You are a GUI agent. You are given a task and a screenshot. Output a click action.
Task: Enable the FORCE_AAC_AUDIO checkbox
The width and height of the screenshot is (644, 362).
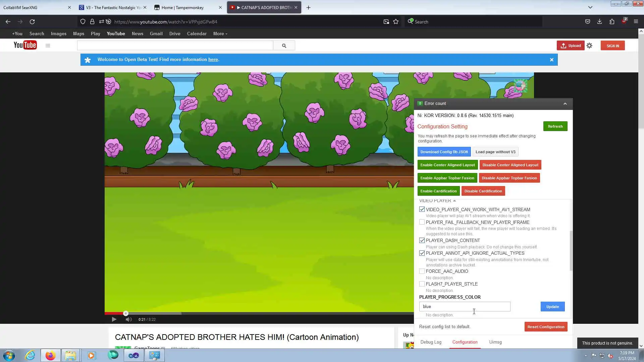pos(422,271)
